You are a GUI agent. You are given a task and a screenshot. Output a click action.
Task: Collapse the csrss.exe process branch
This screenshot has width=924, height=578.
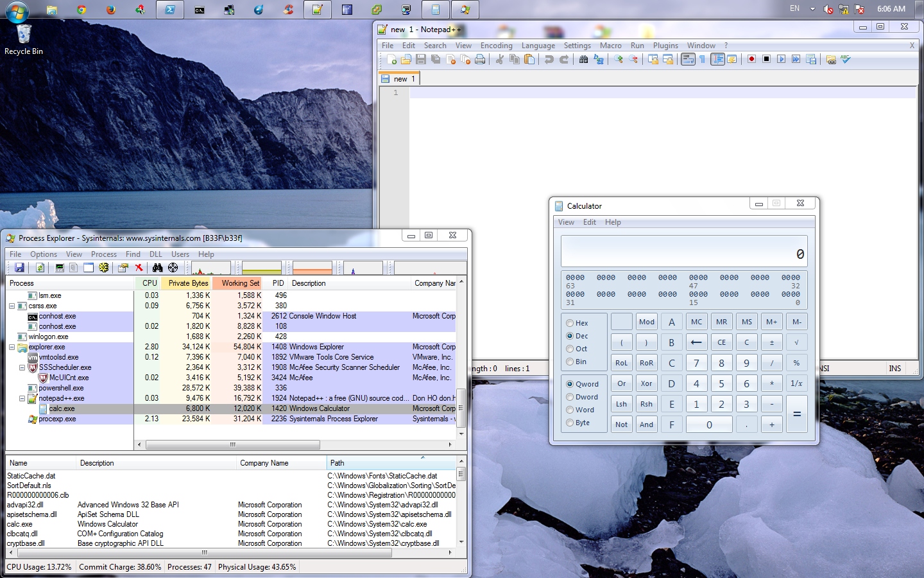tap(12, 306)
